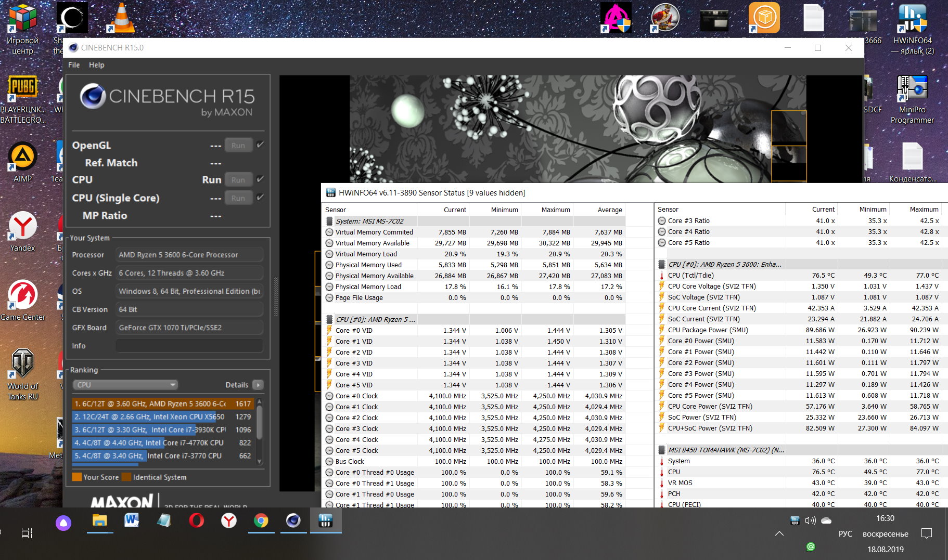This screenshot has width=948, height=560.
Task: Switch to HWiNFO64 in the taskbar
Action: point(326,520)
